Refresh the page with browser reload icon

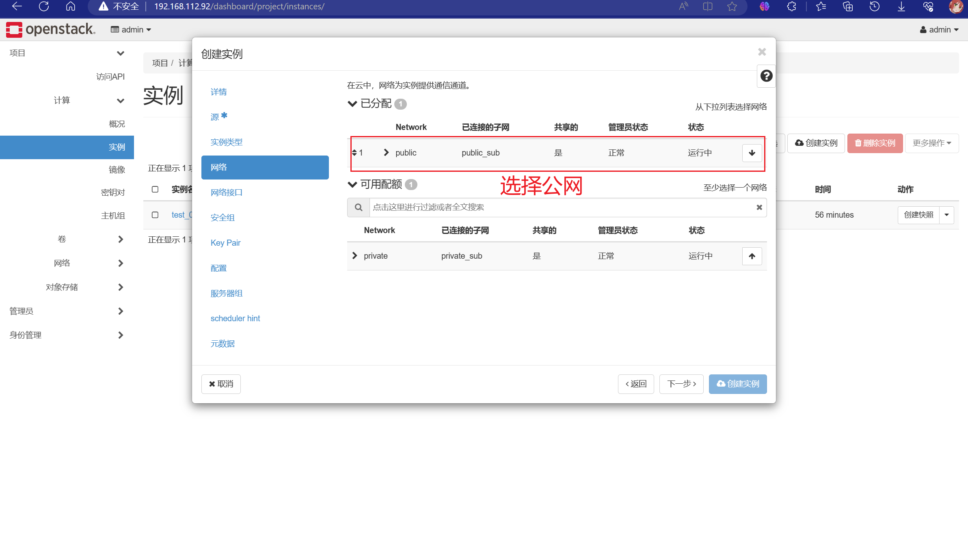43,6
